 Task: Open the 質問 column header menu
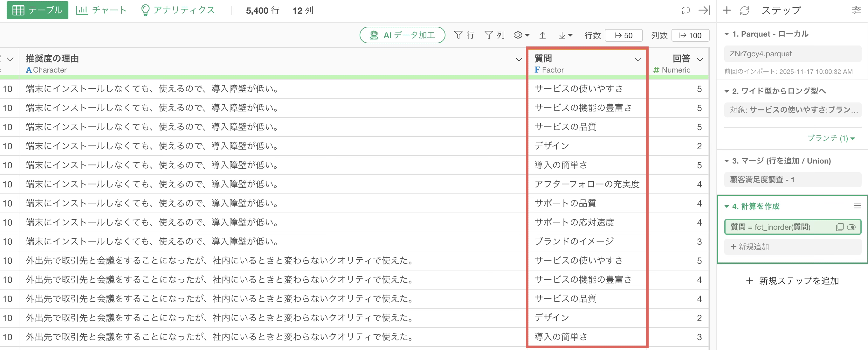(x=637, y=59)
